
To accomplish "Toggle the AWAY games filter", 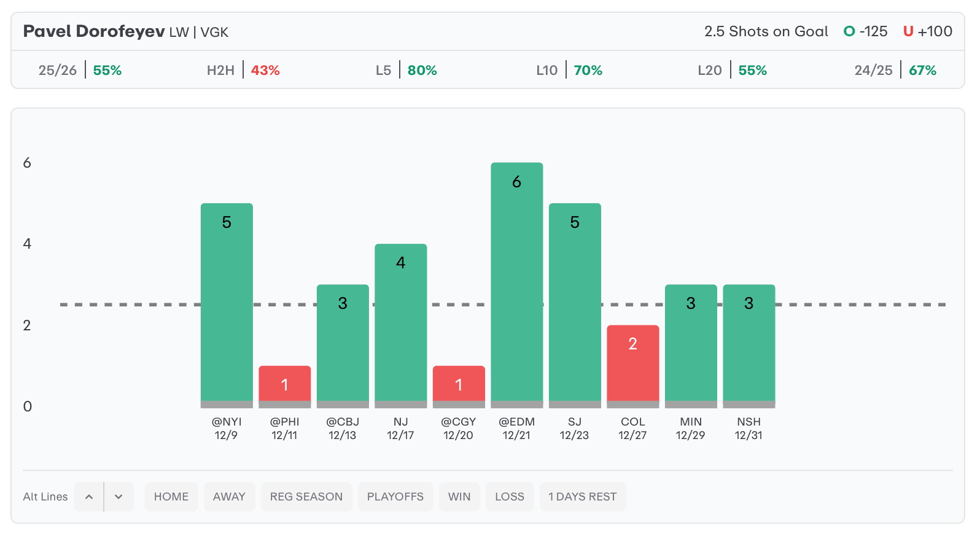I will click(229, 497).
